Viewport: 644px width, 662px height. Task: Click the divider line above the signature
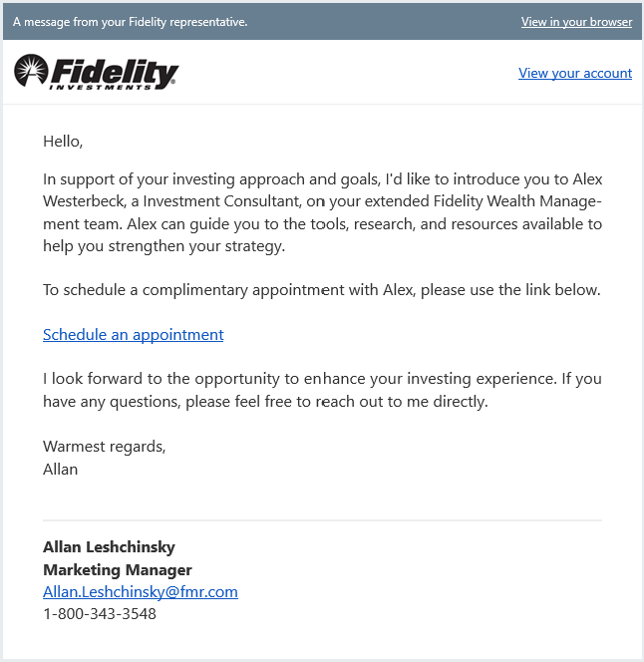[322, 520]
